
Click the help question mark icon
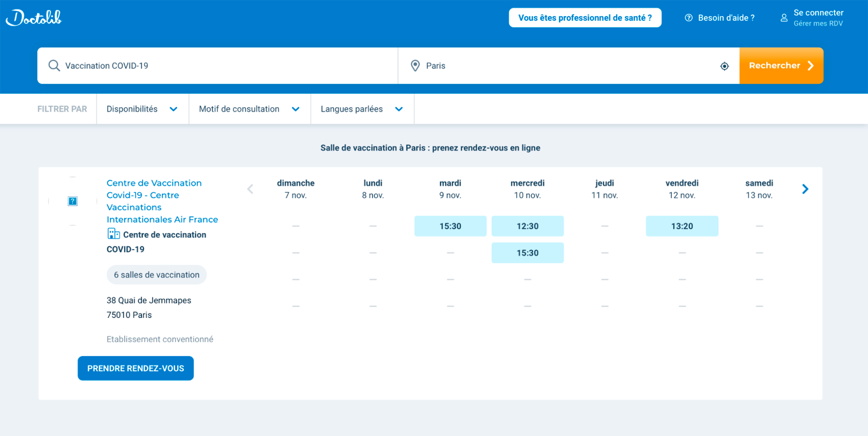pos(688,18)
